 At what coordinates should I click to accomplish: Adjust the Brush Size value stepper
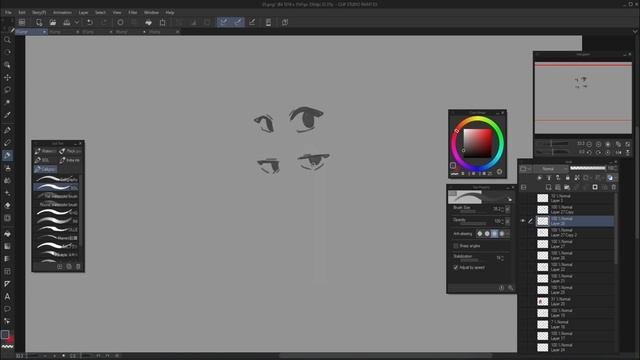[x=502, y=209]
